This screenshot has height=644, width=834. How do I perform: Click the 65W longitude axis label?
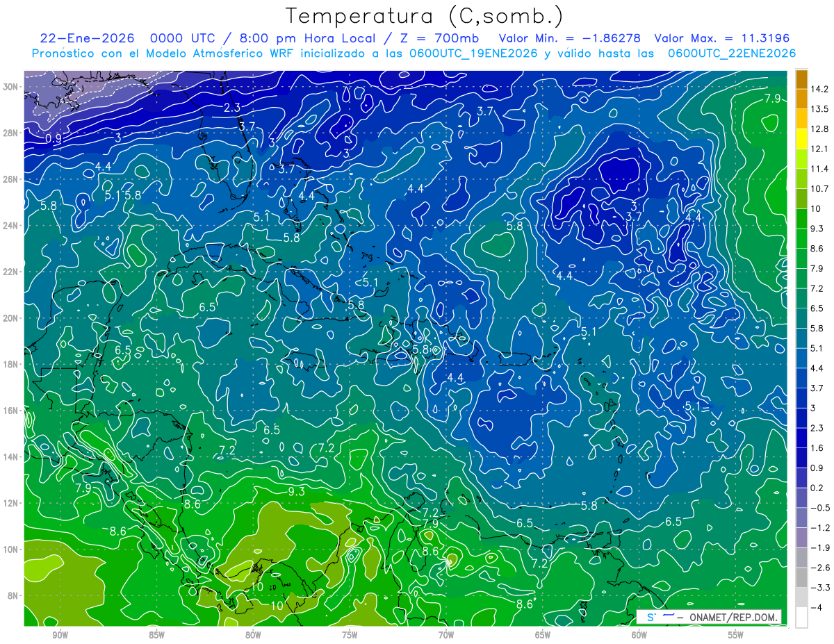543,635
